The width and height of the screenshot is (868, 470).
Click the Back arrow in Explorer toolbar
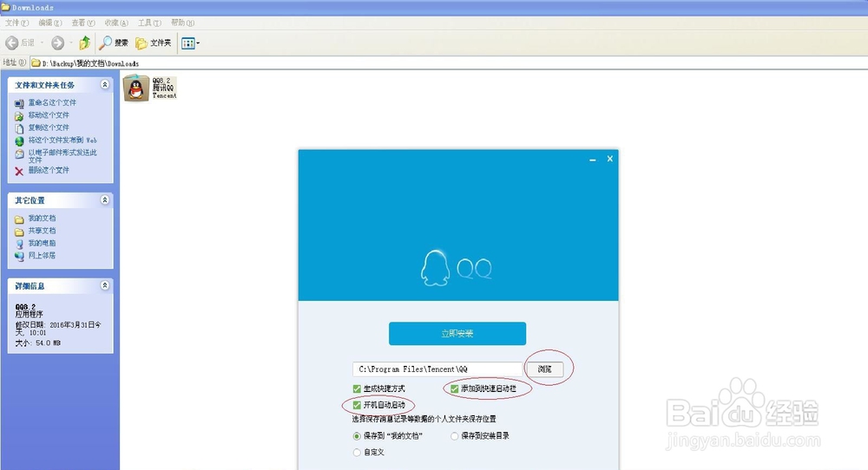pos(11,42)
